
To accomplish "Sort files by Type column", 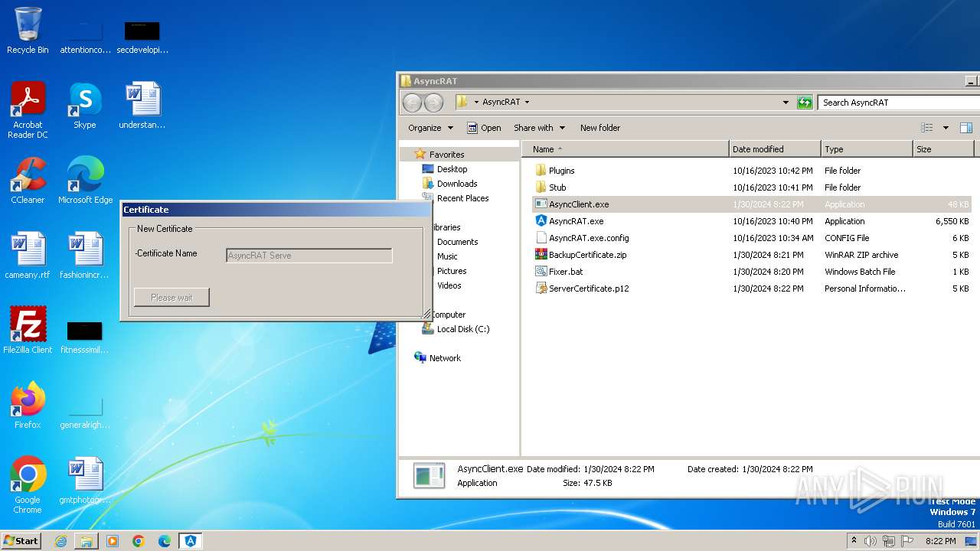I will (867, 149).
